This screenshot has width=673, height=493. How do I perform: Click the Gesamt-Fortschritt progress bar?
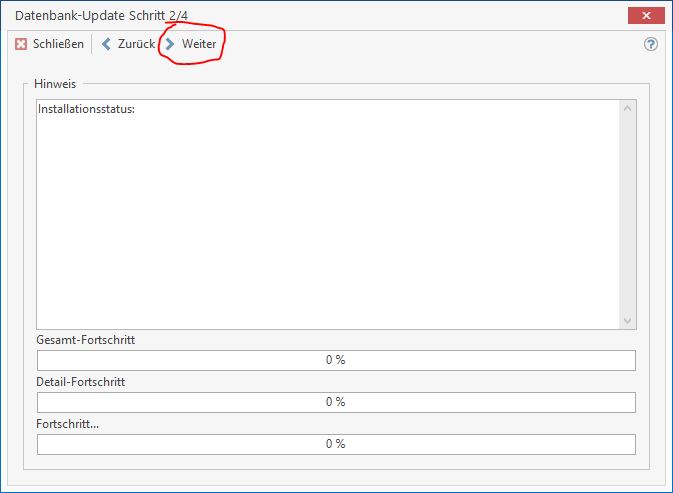(x=336, y=360)
